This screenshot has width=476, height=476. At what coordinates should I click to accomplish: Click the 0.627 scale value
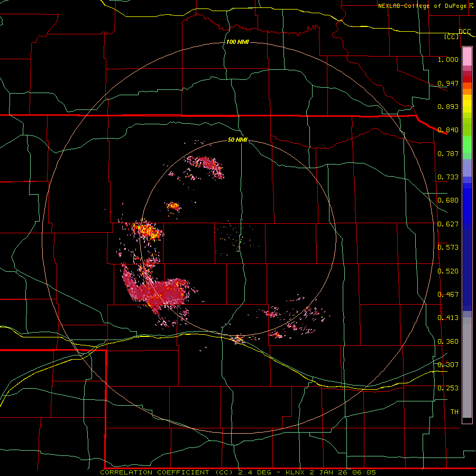pos(448,224)
